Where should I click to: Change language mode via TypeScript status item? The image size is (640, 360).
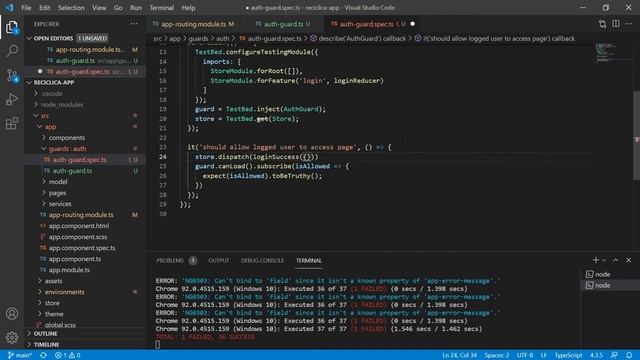568,355
